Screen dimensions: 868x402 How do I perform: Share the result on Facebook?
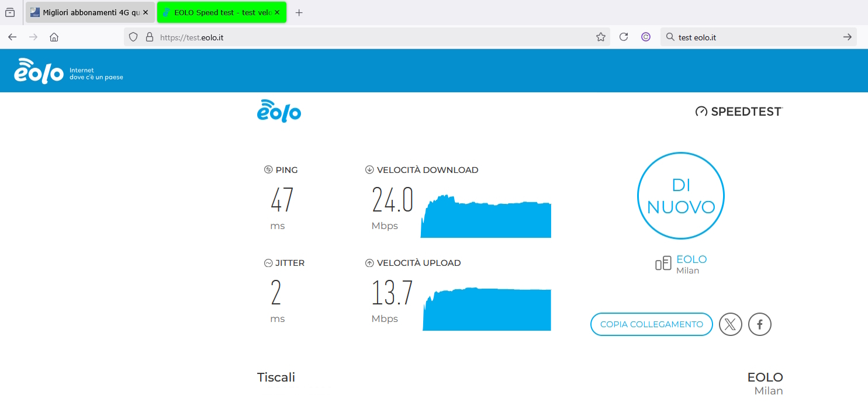(760, 324)
